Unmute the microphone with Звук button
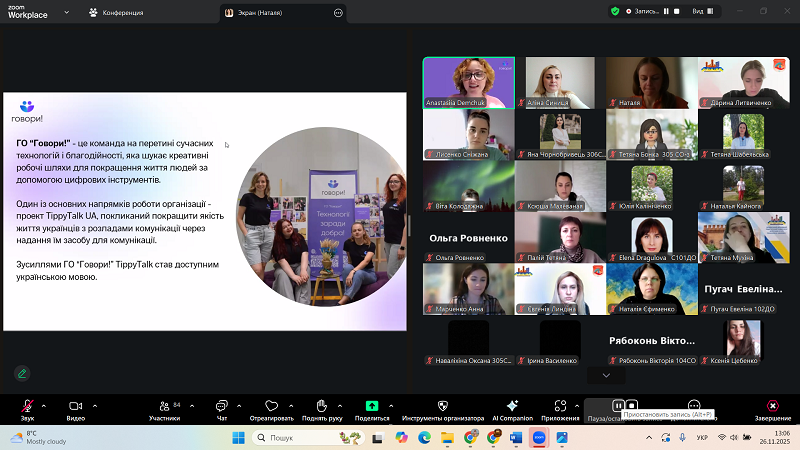This screenshot has height=450, width=800. point(26,406)
